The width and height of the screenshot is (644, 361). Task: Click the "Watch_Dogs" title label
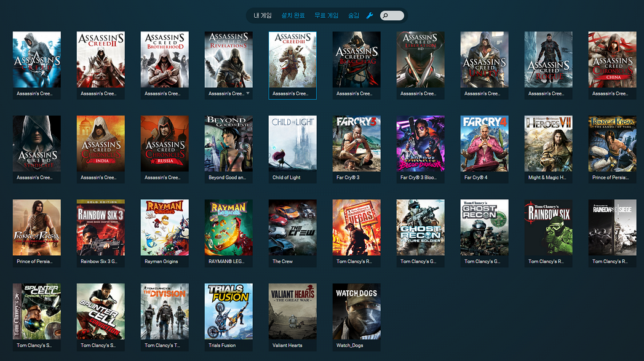coord(349,346)
